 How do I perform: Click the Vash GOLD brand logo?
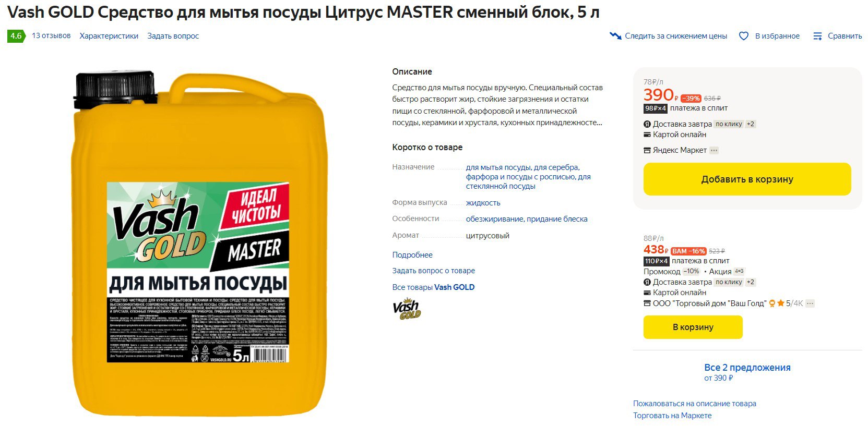407,309
